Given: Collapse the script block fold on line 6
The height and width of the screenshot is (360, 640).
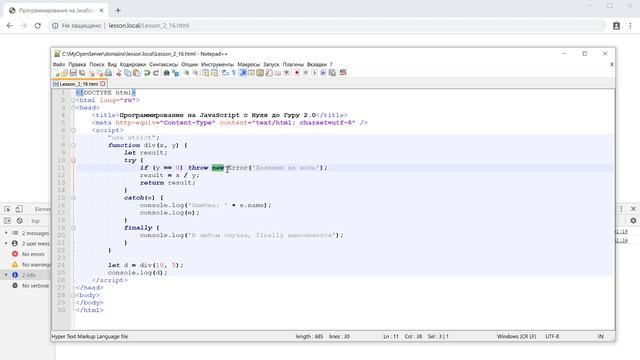Looking at the screenshot, I should click(73, 130).
